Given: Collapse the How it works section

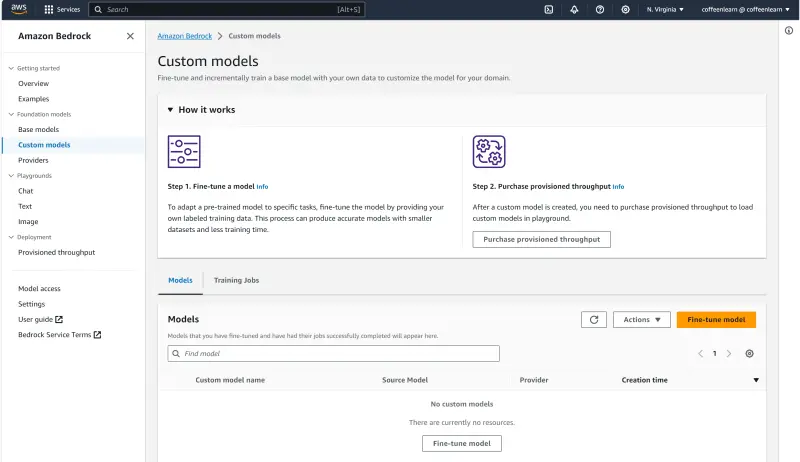Looking at the screenshot, I should [x=171, y=110].
